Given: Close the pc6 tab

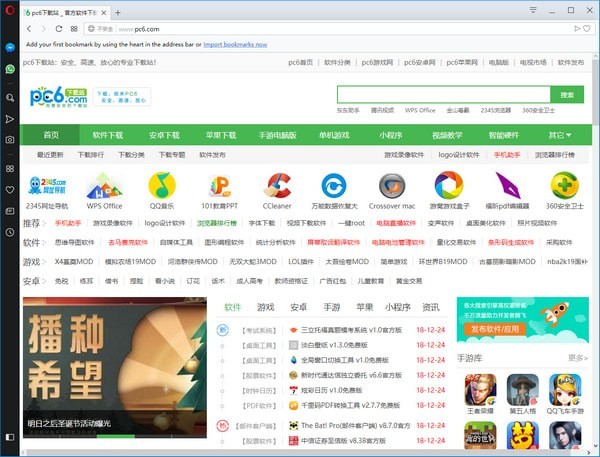Looking at the screenshot, I should [104, 13].
